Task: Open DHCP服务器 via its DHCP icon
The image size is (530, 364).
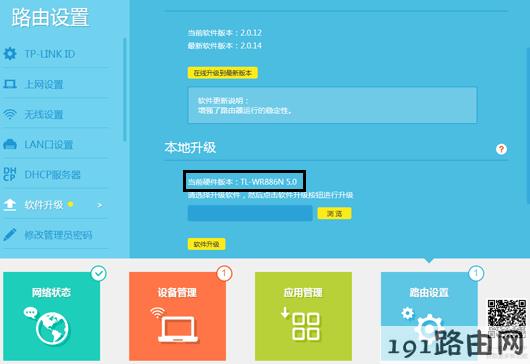Action: [x=9, y=174]
